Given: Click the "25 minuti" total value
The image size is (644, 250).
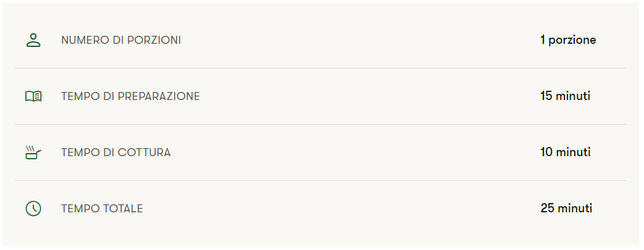Looking at the screenshot, I should (x=566, y=209).
